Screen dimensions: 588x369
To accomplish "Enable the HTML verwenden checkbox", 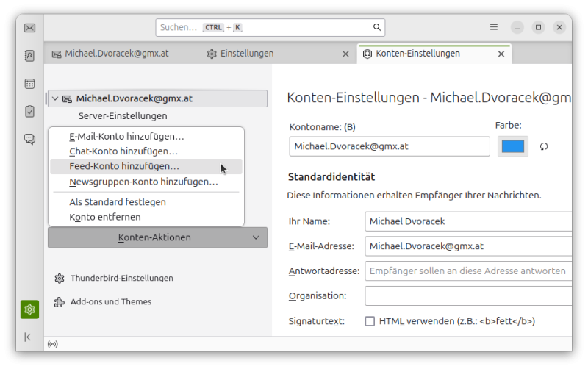I will pyautogui.click(x=370, y=321).
